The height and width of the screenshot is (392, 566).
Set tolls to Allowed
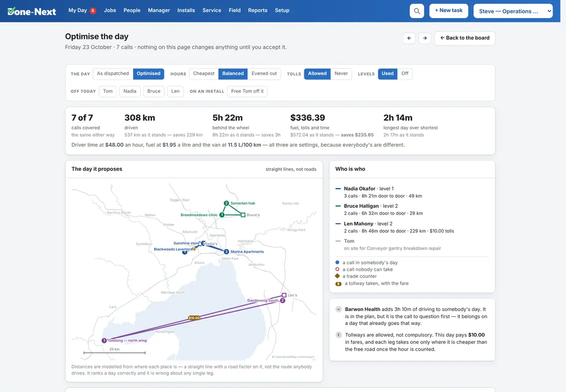tap(317, 74)
